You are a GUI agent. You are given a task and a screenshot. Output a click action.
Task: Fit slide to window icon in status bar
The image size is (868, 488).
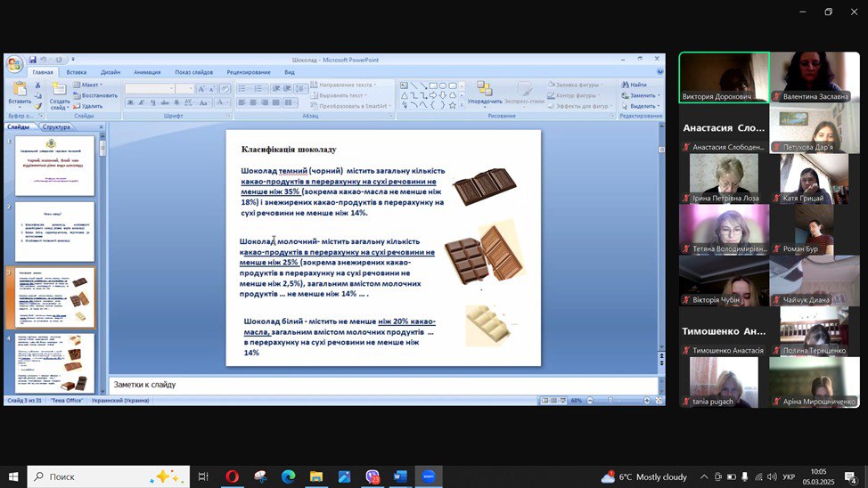(659, 400)
